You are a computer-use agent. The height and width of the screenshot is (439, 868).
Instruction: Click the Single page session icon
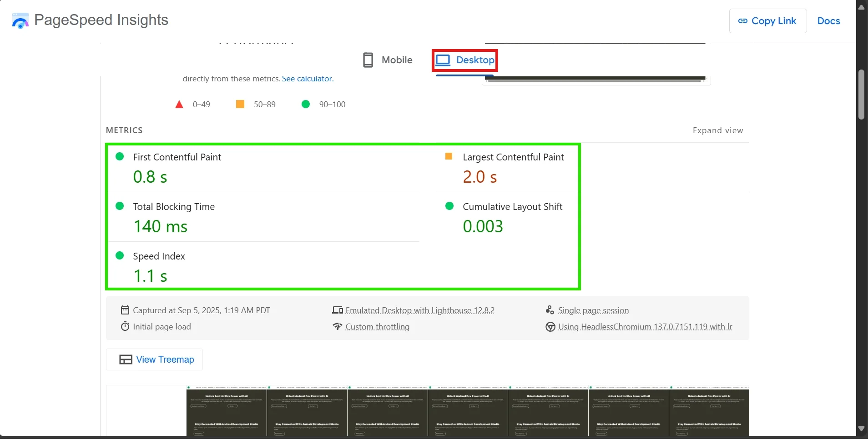click(x=550, y=310)
